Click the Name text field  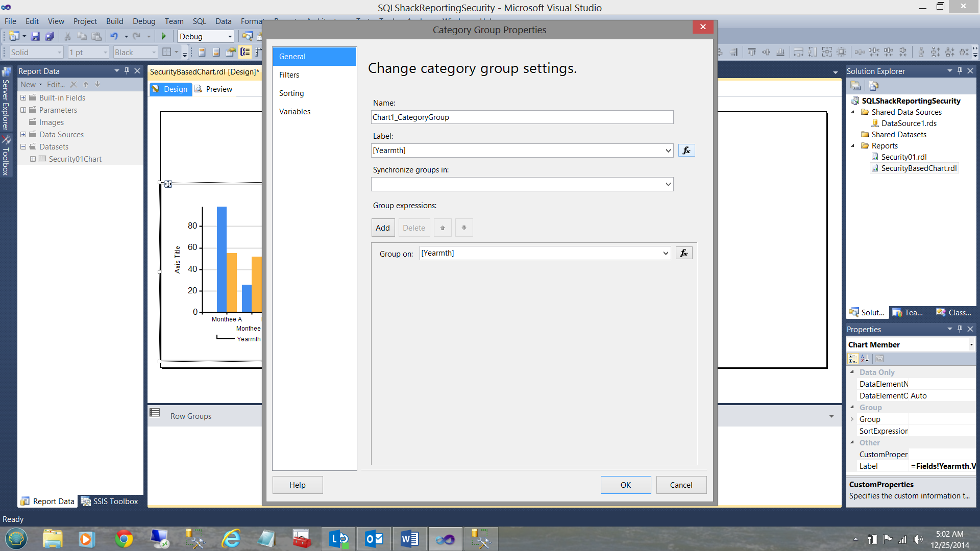(x=522, y=117)
